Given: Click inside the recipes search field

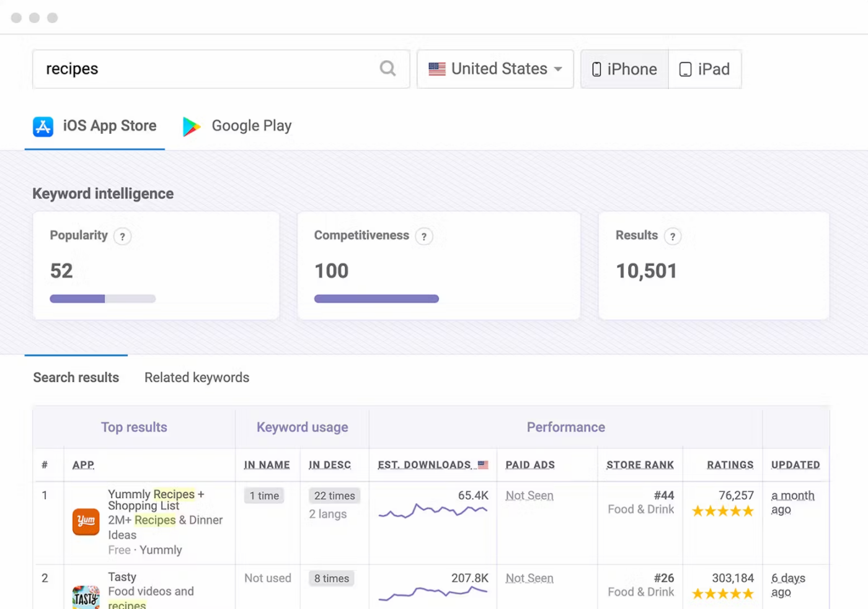Looking at the screenshot, I should (186, 69).
